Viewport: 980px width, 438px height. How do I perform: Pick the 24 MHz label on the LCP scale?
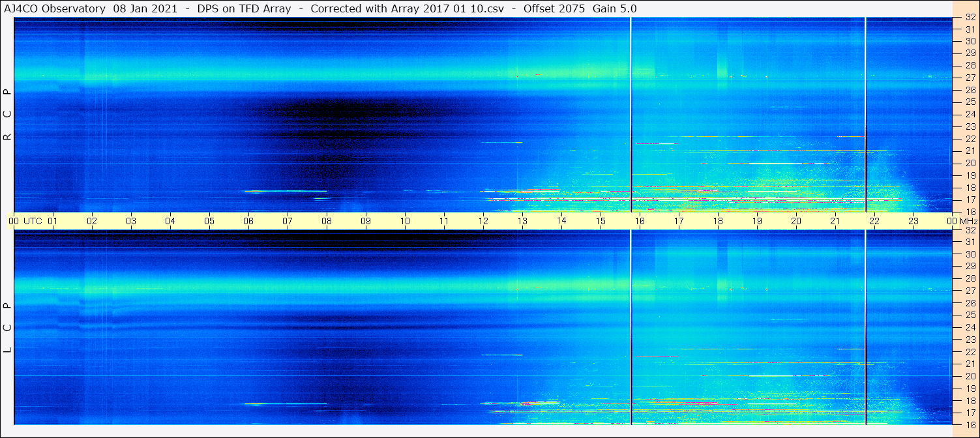tap(970, 327)
